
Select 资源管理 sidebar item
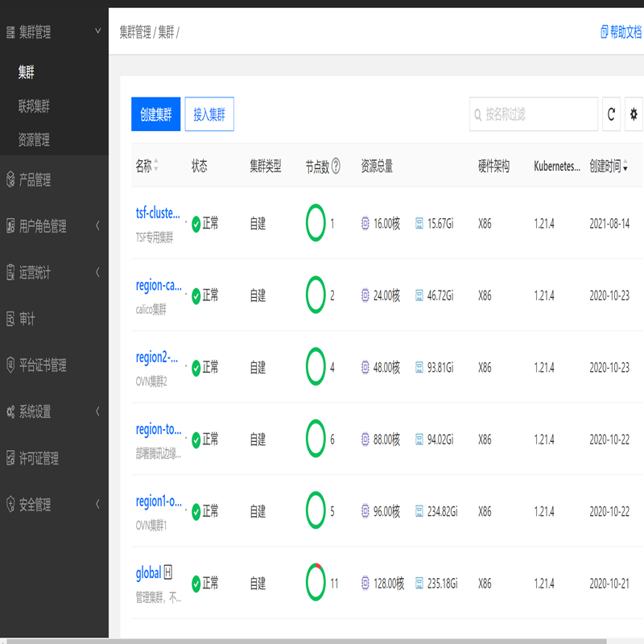[x=34, y=140]
